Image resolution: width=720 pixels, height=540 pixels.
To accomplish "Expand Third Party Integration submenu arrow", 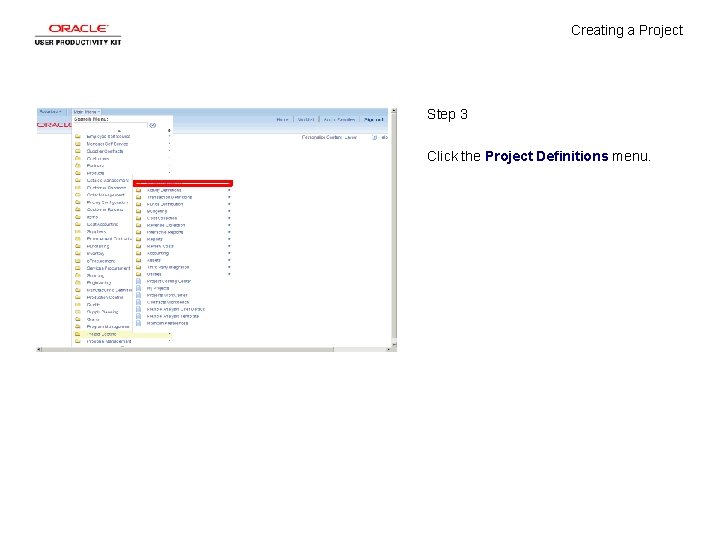I will pos(229,267).
